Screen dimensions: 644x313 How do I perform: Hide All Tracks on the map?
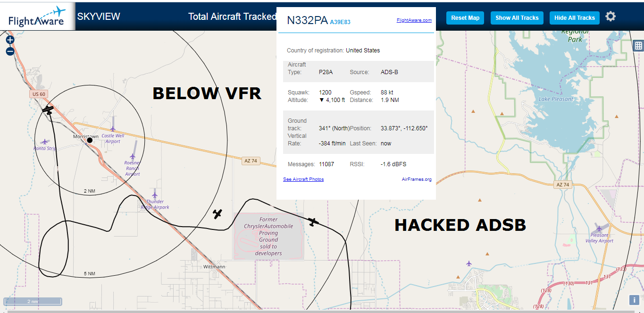(x=575, y=18)
